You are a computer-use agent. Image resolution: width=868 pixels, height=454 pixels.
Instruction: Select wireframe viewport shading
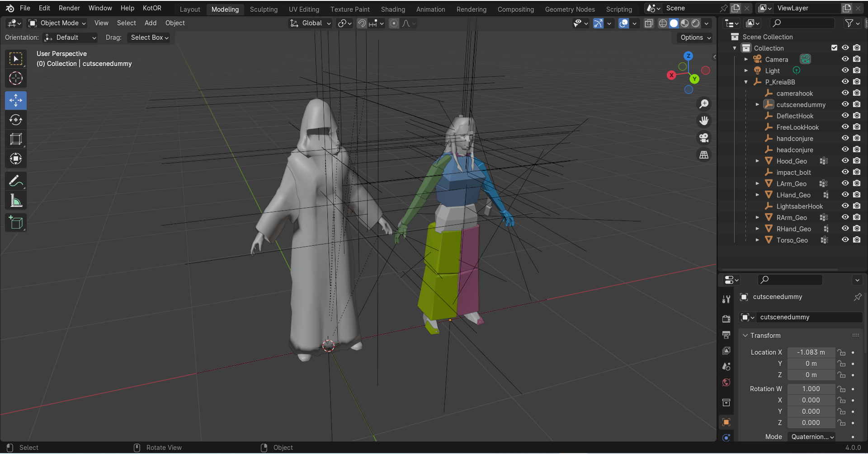pos(663,23)
